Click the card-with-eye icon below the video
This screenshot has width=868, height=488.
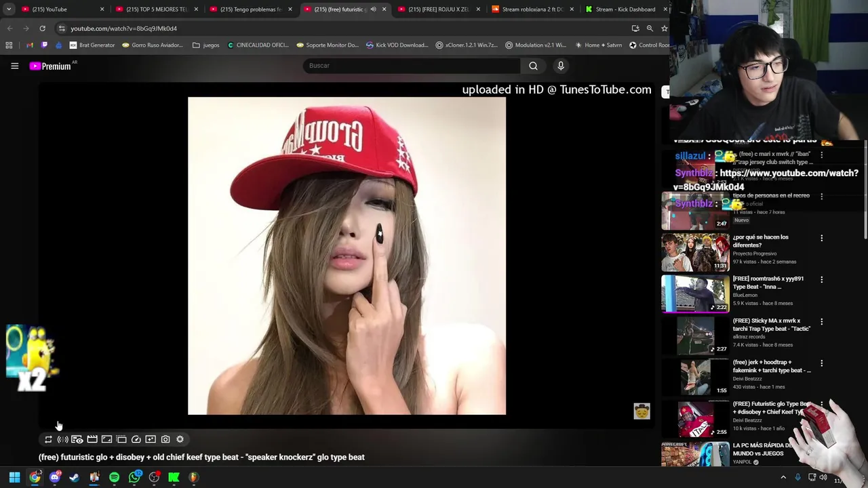coord(77,439)
